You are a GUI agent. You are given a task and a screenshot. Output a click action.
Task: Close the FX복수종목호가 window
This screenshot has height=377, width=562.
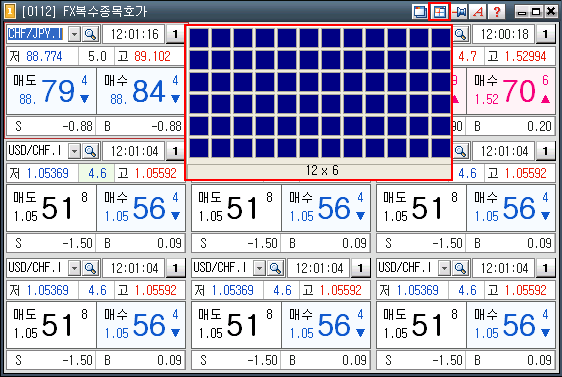click(x=551, y=12)
